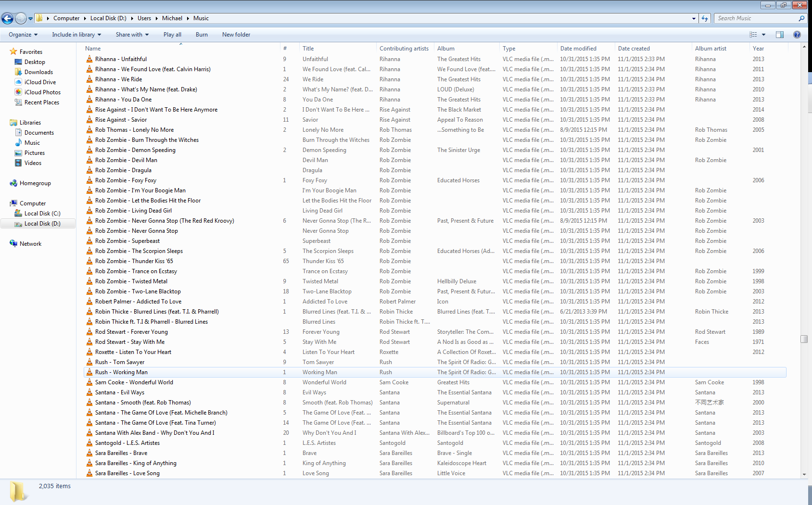Image resolution: width=812 pixels, height=505 pixels.
Task: Select Homegroup in the navigation pane
Action: (35, 183)
